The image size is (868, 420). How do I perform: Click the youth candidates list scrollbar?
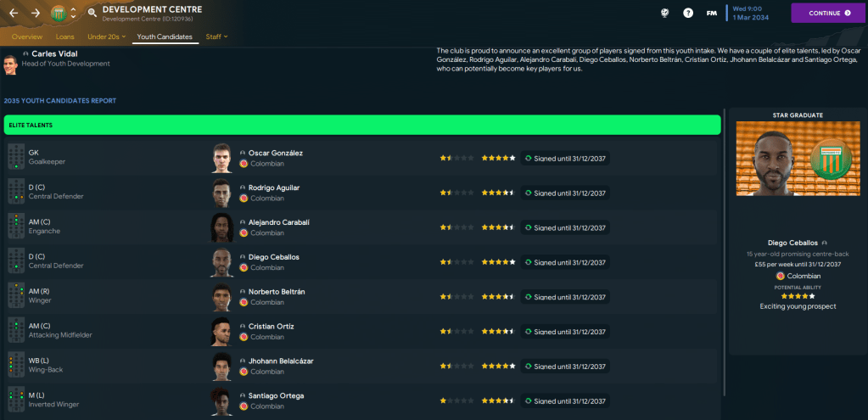pos(724,255)
